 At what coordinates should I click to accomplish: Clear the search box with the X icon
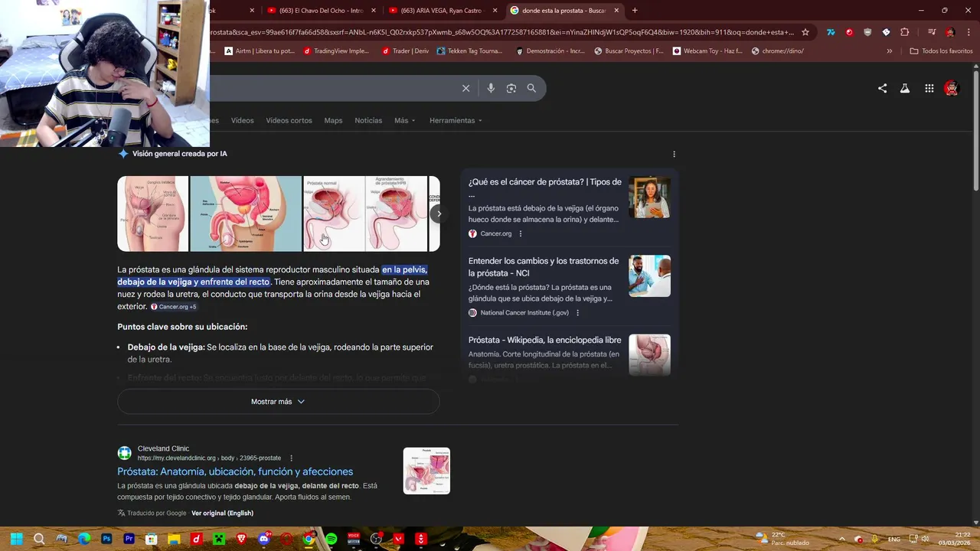click(465, 88)
